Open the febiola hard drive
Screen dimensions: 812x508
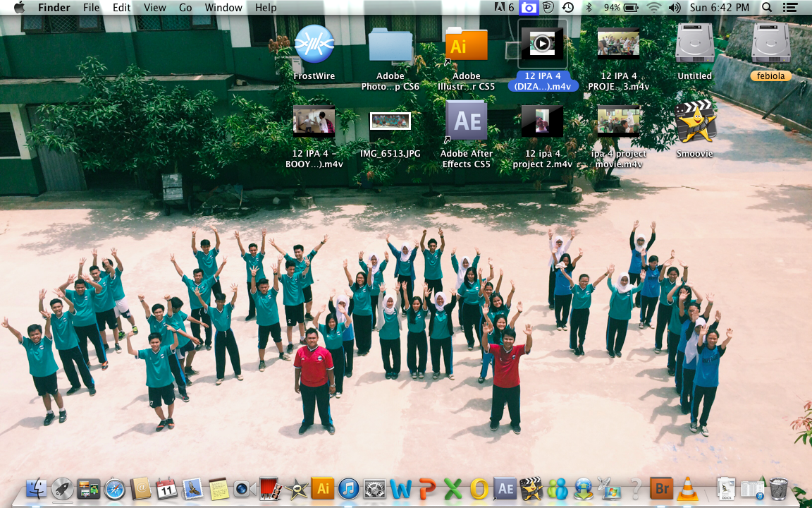click(x=770, y=44)
